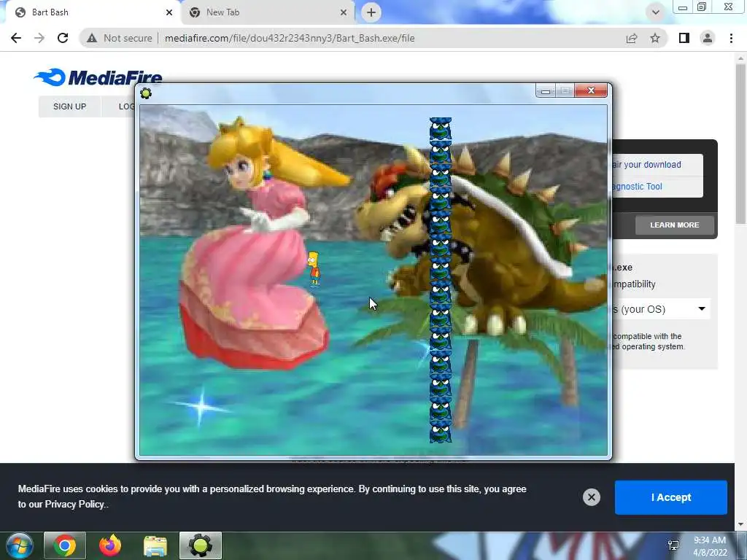
Task: Go back using the browser back arrow
Action: pos(16,38)
